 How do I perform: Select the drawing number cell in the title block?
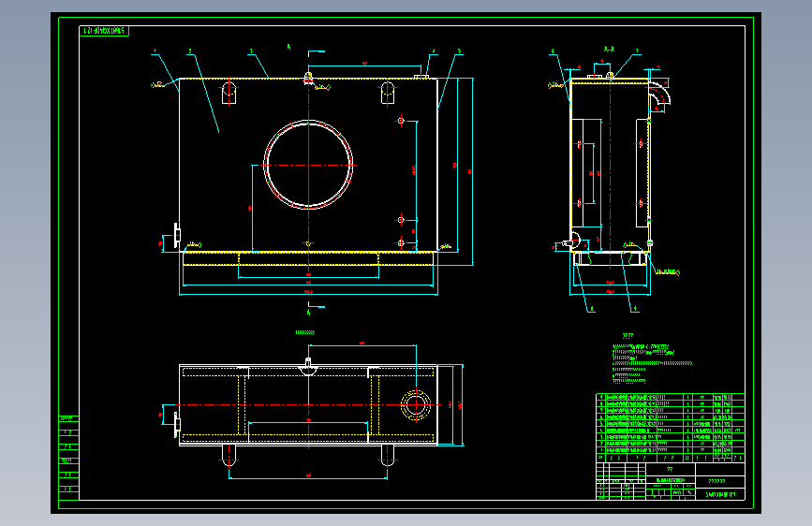[x=720, y=494]
